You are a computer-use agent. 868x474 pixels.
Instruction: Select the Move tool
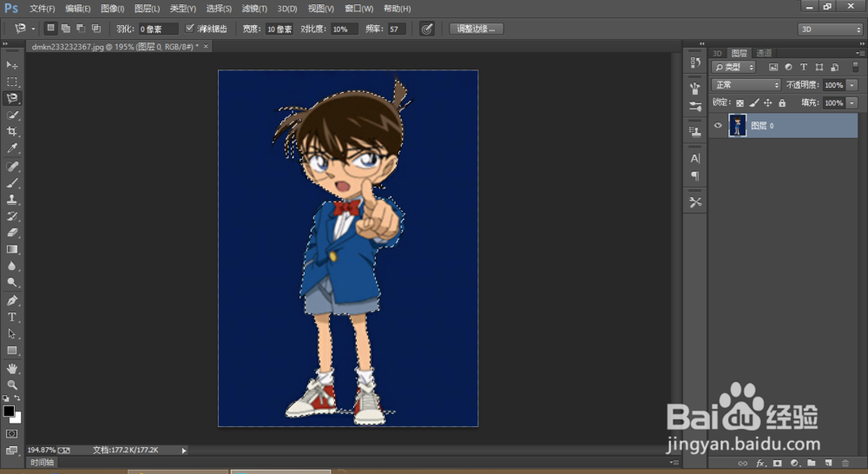point(11,65)
